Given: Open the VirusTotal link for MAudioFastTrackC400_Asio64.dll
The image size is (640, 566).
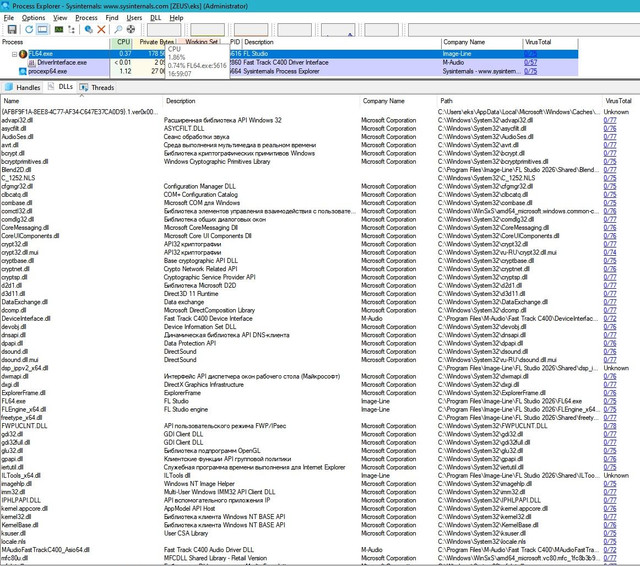Looking at the screenshot, I should pos(610,550).
